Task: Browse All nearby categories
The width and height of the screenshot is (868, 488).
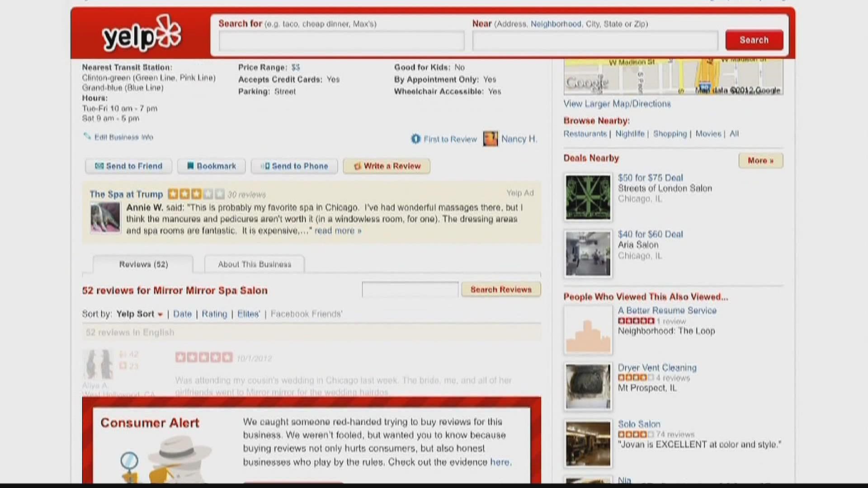Action: point(734,134)
